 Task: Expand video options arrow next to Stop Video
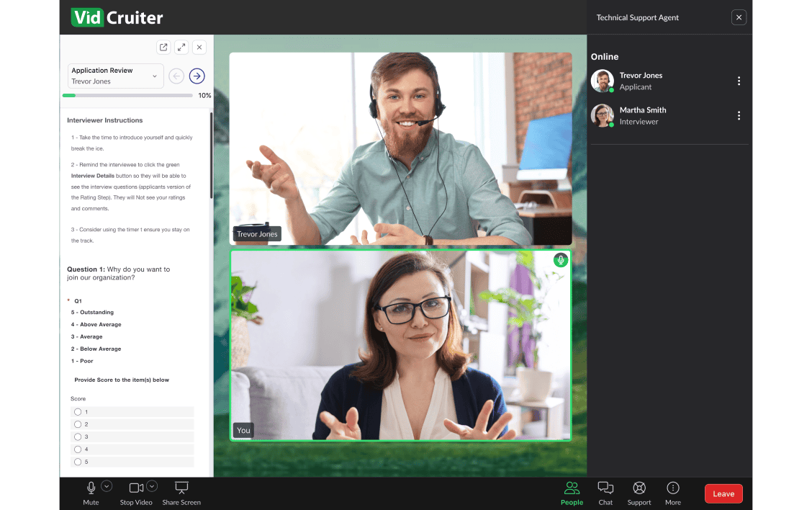(x=152, y=486)
